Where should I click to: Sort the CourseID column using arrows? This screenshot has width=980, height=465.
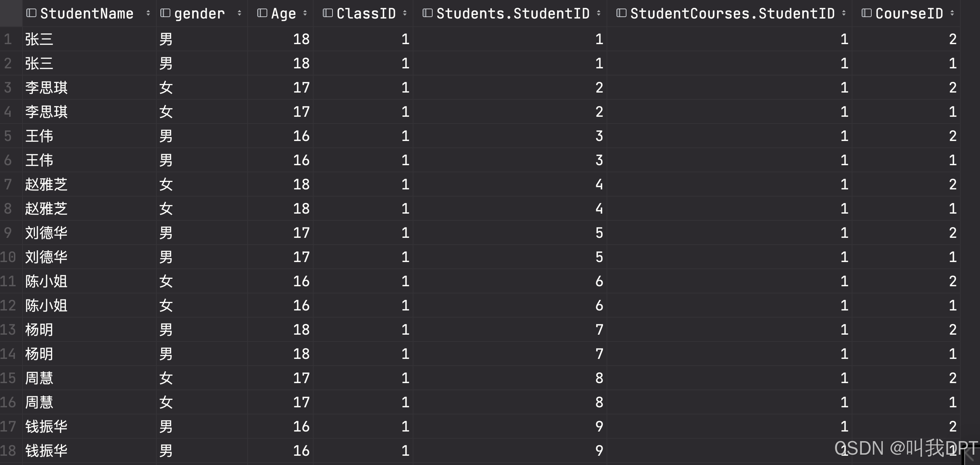tap(952, 13)
